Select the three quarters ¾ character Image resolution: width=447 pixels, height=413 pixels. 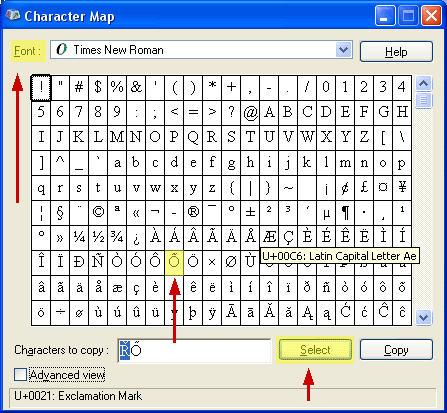117,238
